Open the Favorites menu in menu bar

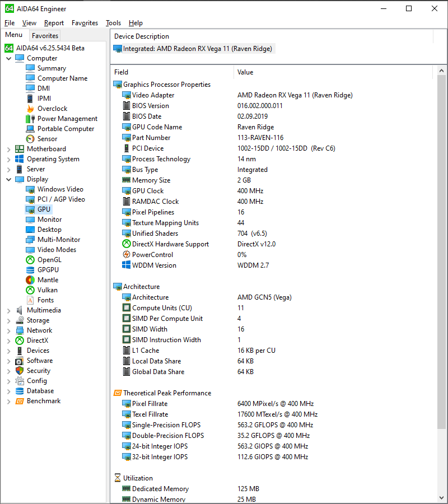85,23
